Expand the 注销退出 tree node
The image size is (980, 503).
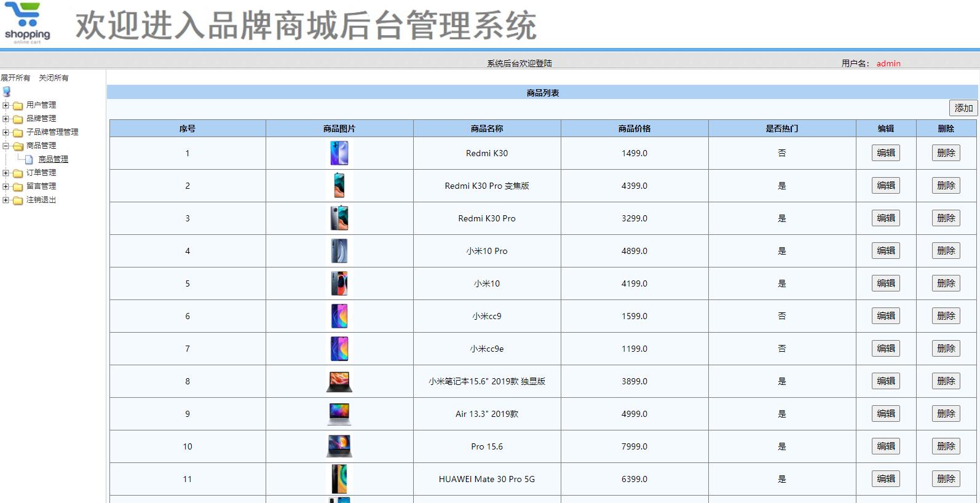(6, 200)
